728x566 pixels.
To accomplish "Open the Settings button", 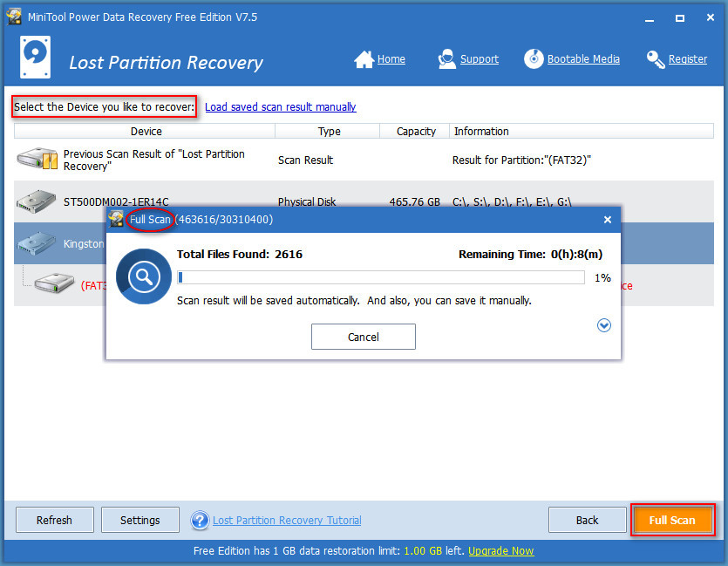I will pos(140,520).
